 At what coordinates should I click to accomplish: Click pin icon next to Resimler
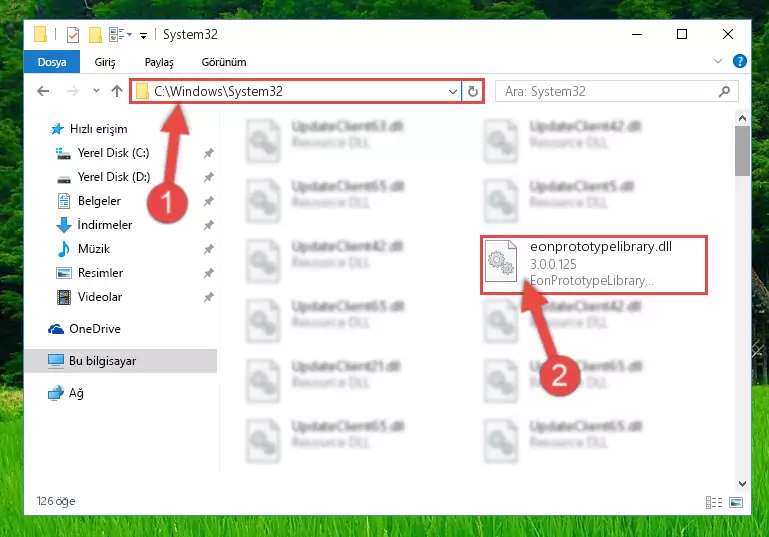[x=208, y=273]
